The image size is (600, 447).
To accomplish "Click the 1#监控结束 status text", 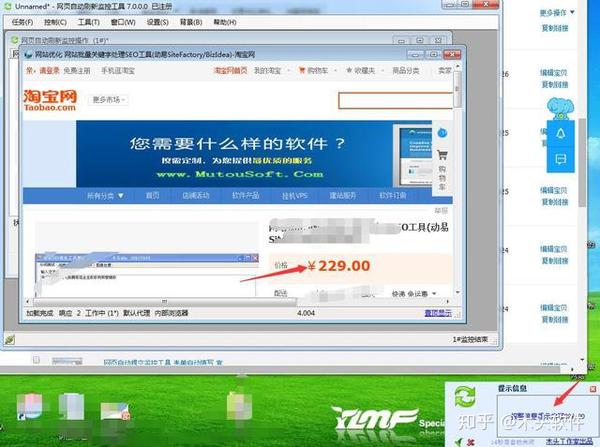I will pos(470,339).
